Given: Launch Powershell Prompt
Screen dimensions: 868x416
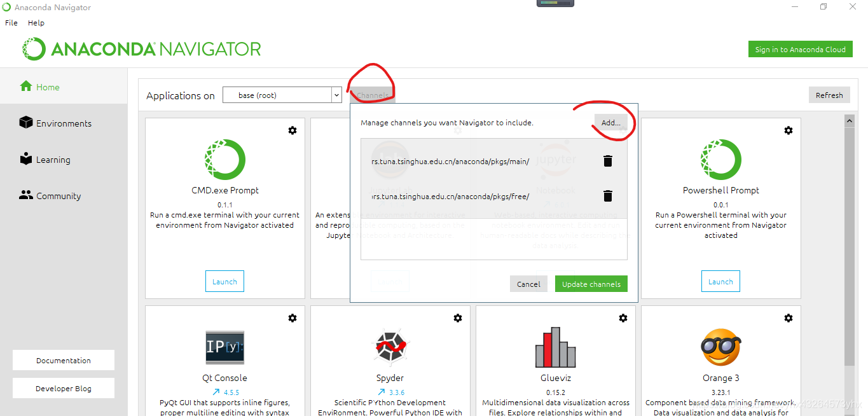Looking at the screenshot, I should 720,281.
